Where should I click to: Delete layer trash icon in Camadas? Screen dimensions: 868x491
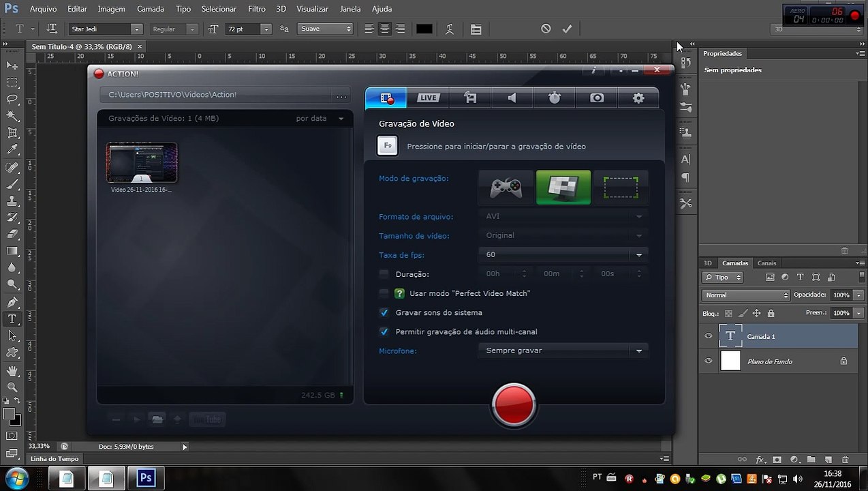point(846,460)
